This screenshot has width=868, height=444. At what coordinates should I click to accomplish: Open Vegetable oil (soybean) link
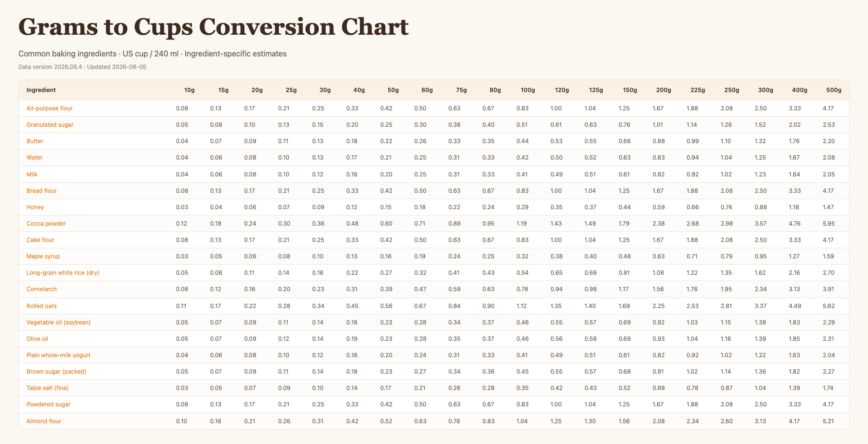tap(58, 323)
